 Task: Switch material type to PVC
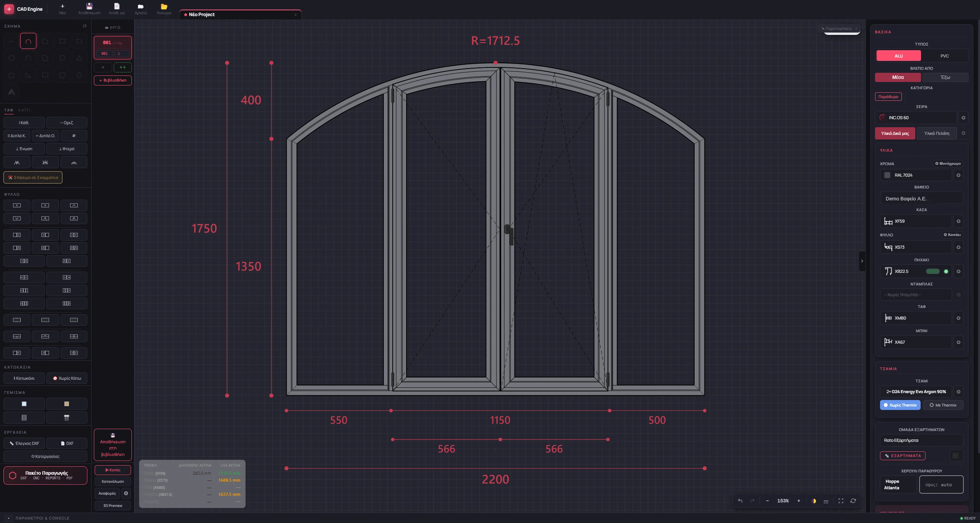[944, 56]
